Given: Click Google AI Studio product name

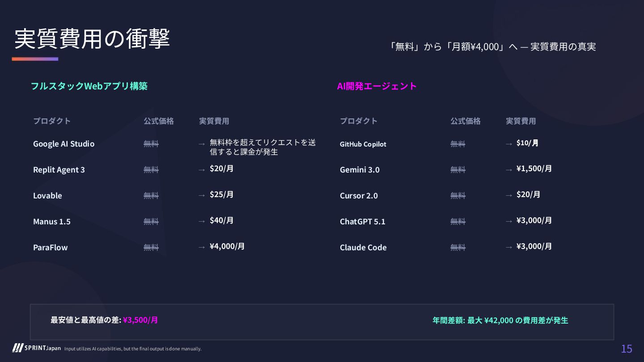Looking at the screenshot, I should pos(64,143).
